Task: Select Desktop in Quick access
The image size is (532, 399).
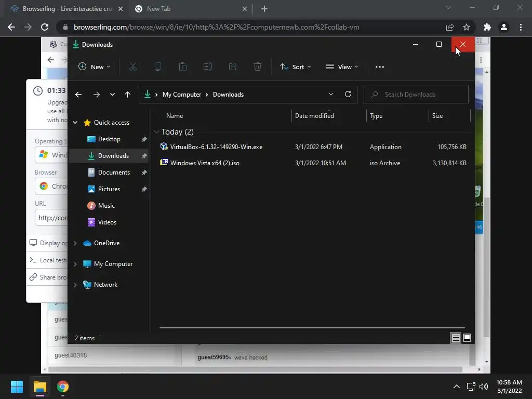Action: 109,139
